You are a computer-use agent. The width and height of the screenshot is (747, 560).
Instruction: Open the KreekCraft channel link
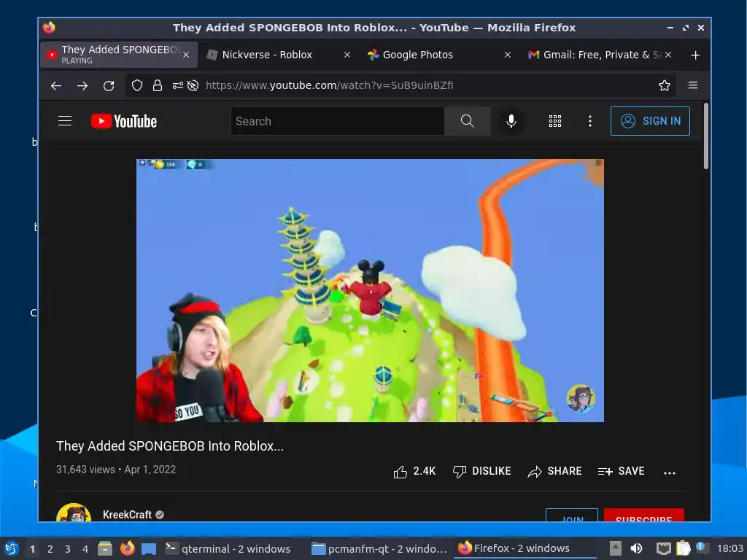point(127,515)
